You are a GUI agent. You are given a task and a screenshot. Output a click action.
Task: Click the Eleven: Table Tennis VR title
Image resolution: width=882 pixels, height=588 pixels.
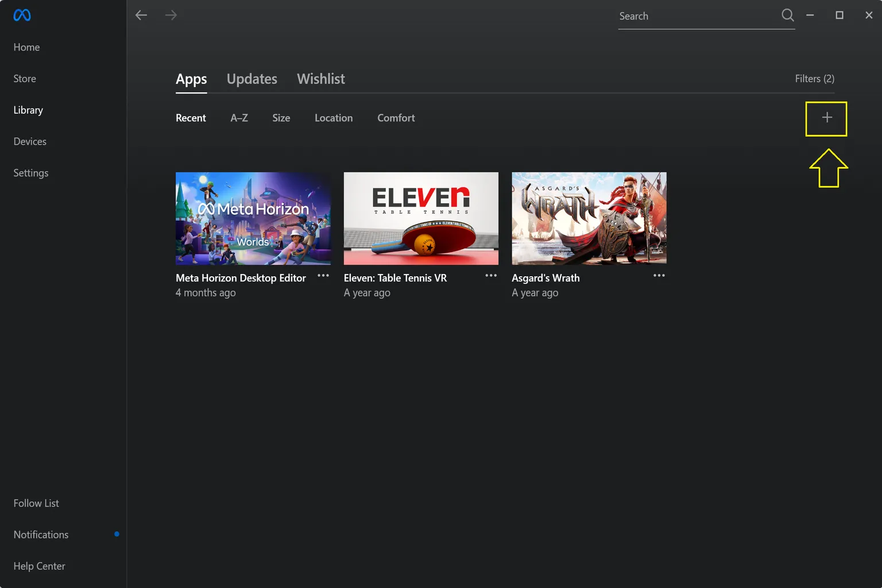coord(395,278)
